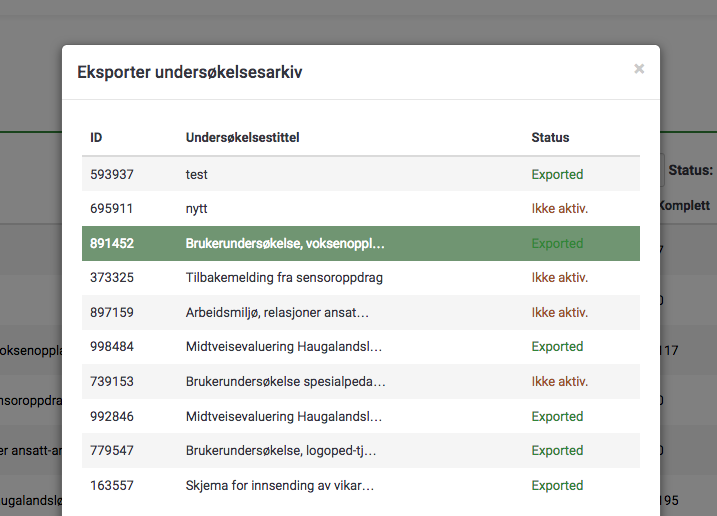
Task: Click Exported status of test survey
Action: [557, 174]
